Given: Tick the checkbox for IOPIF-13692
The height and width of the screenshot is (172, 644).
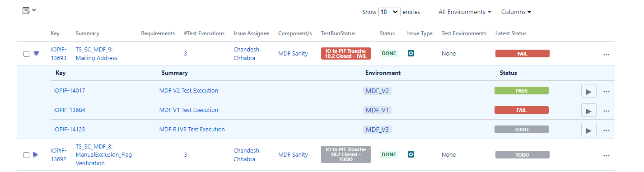Looking at the screenshot, I should point(26,155).
